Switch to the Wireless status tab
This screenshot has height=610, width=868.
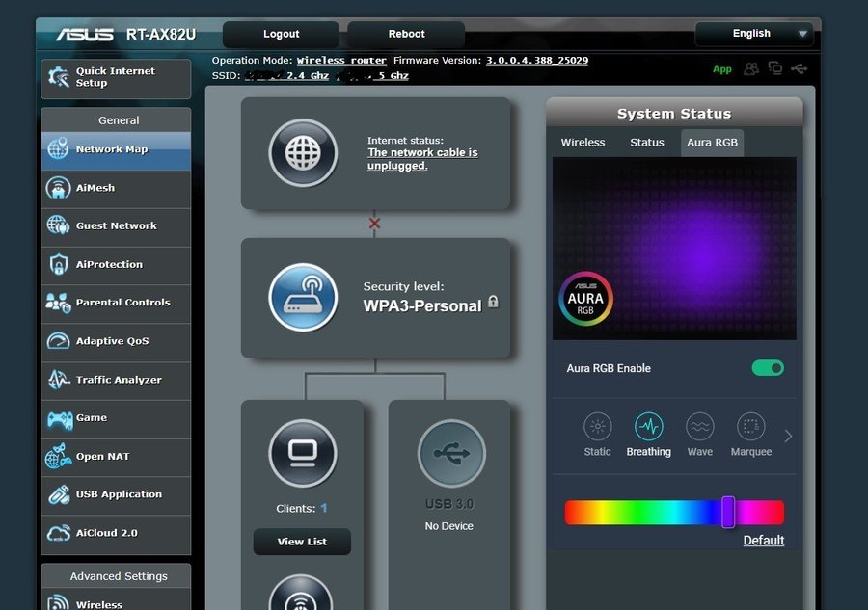point(583,142)
